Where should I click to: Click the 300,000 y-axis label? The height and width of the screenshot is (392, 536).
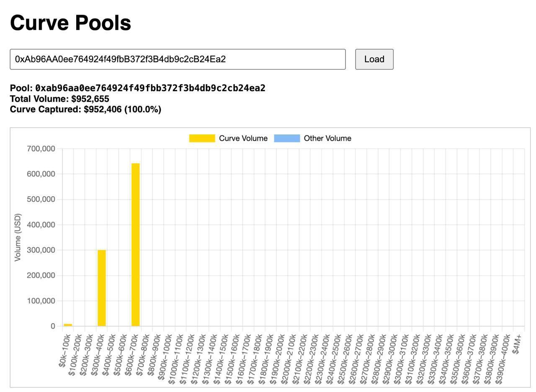(41, 250)
